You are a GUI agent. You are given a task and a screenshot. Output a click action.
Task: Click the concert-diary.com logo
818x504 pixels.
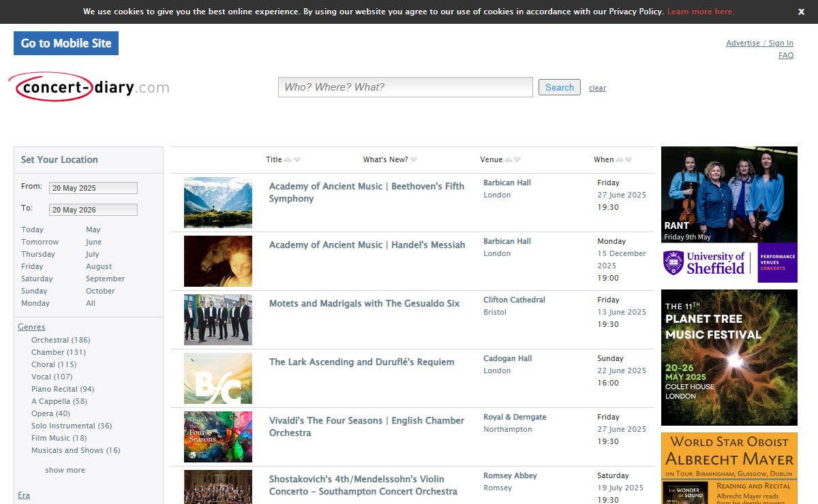(x=89, y=87)
